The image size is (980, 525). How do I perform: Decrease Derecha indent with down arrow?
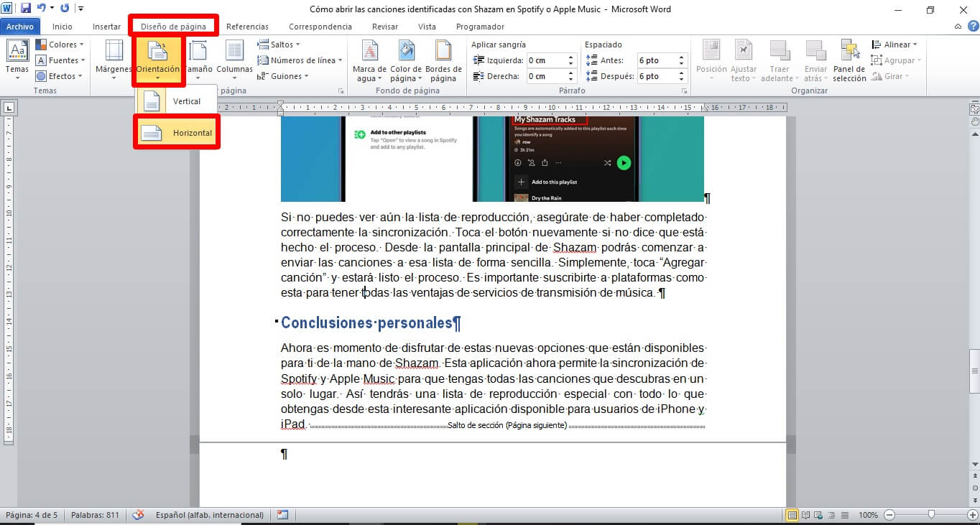(x=571, y=80)
